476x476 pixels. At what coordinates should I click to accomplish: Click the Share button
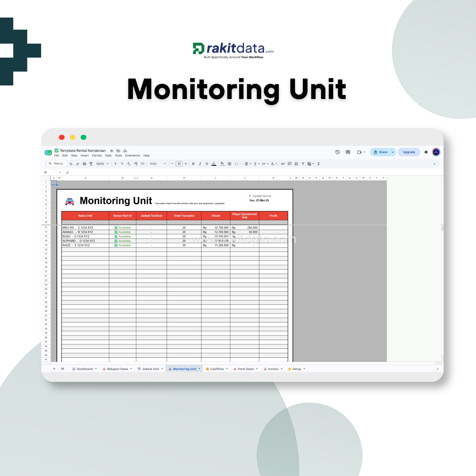click(x=380, y=152)
